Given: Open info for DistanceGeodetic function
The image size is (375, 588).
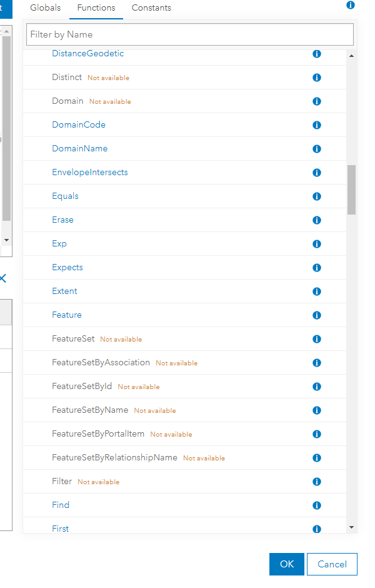Looking at the screenshot, I should coord(316,54).
